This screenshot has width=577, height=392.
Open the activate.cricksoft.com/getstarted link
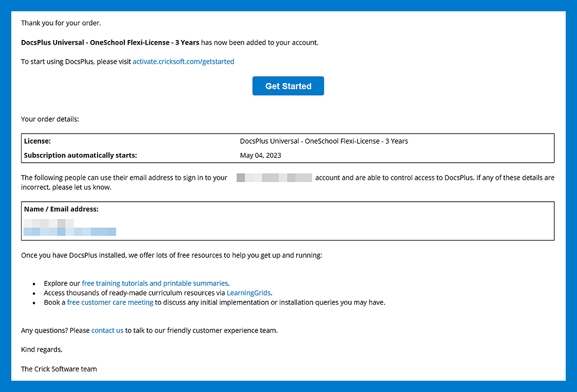point(183,62)
